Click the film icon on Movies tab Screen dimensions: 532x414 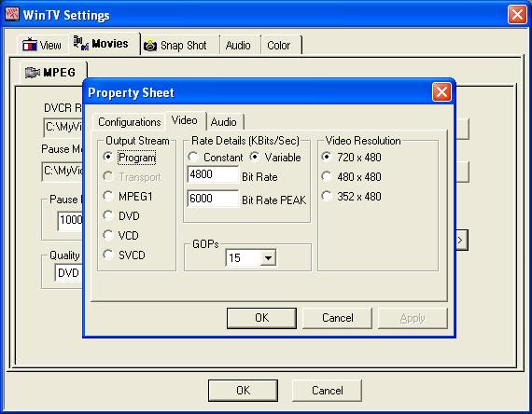click(81, 44)
